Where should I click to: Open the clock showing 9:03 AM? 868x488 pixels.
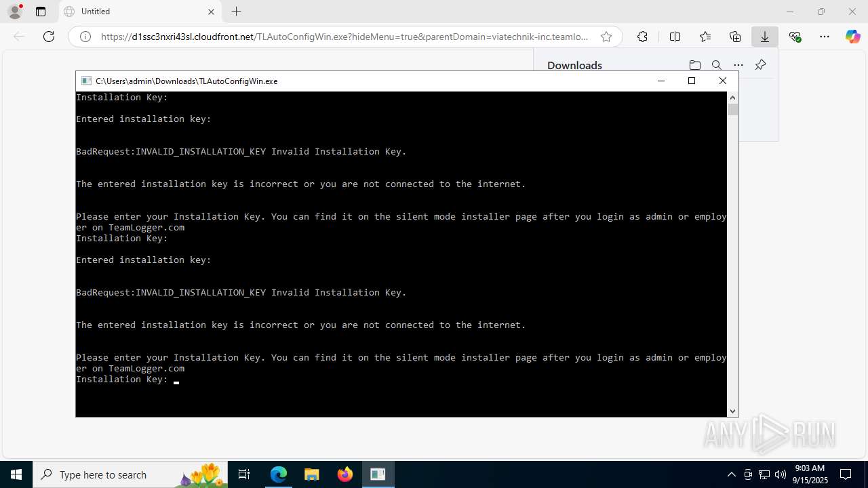(810, 474)
